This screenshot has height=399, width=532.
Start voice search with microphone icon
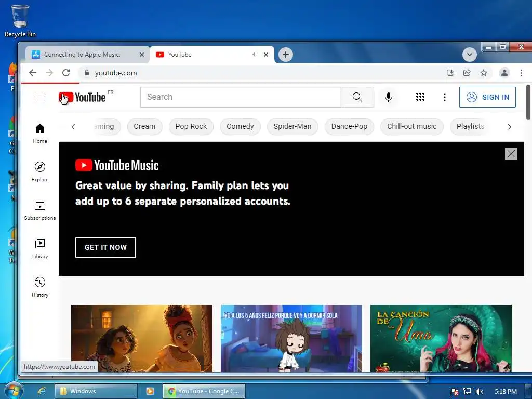[x=389, y=97]
